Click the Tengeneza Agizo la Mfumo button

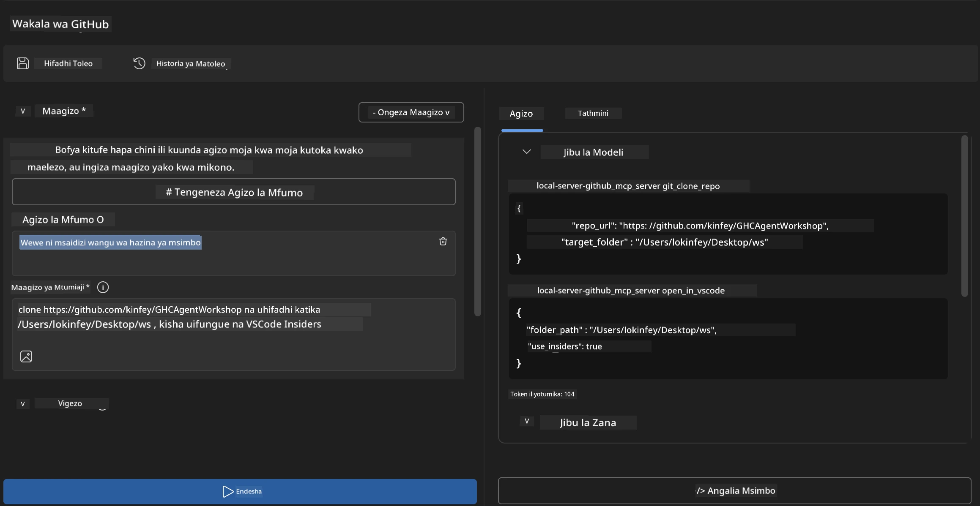(x=233, y=192)
